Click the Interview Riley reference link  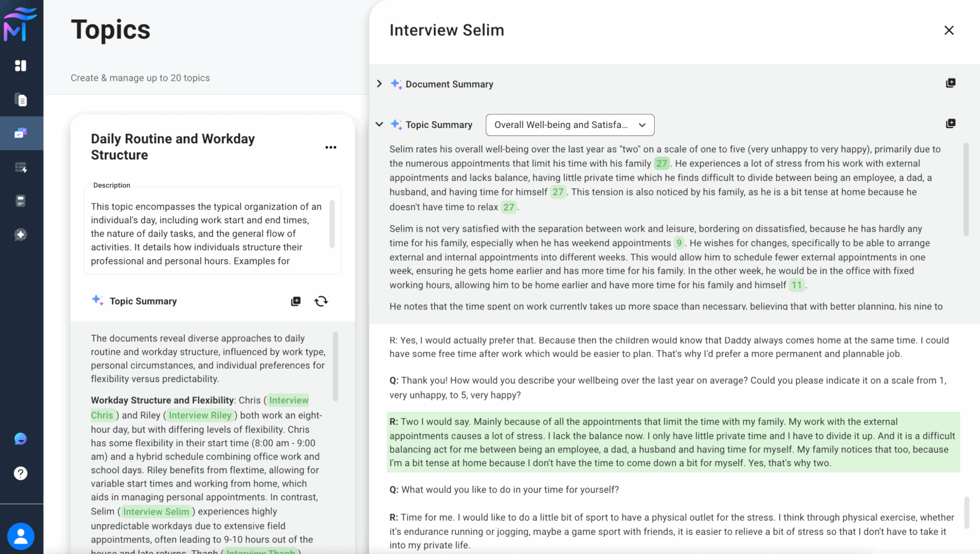(200, 415)
